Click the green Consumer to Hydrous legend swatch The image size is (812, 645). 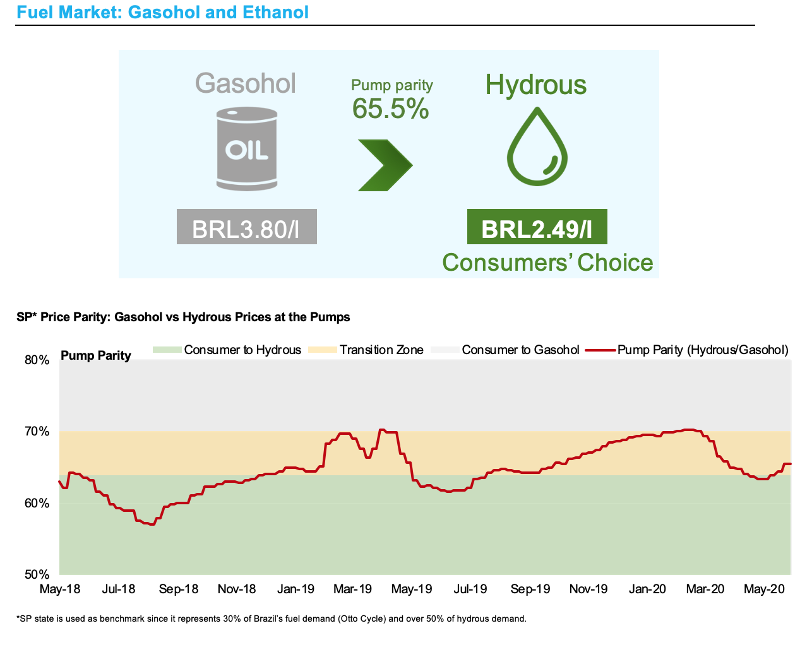click(x=167, y=350)
